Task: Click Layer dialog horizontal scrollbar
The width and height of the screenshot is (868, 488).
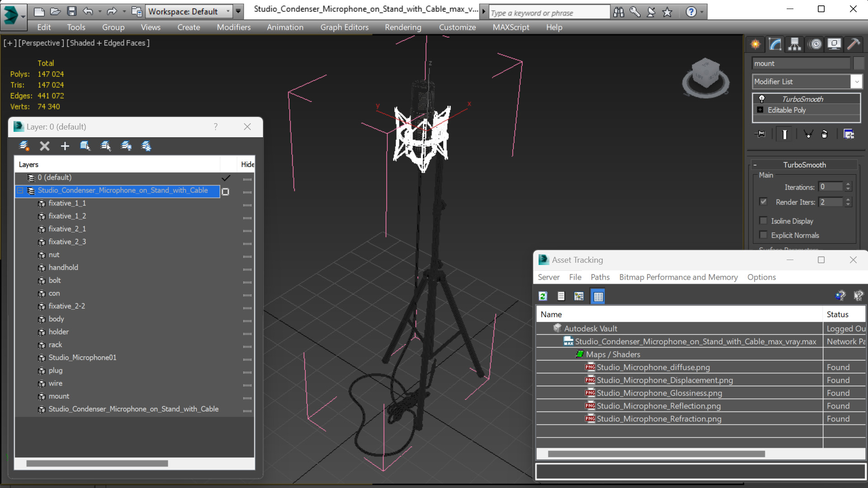Action: [x=97, y=463]
